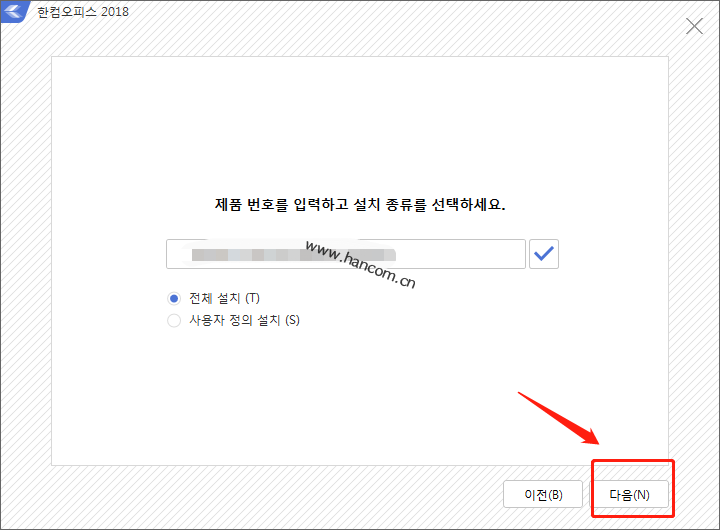Go back with the 이전(B) button
Viewport: 720px width, 530px height.
543,495
